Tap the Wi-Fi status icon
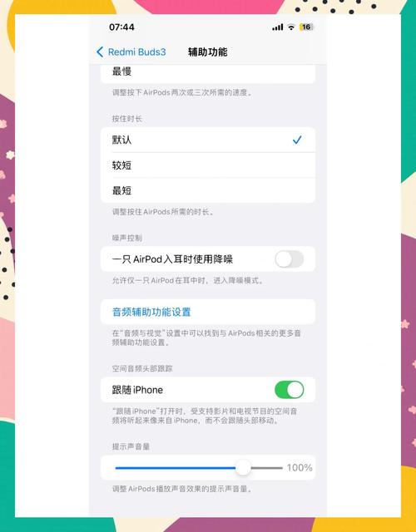This screenshot has height=532, width=416. tap(291, 27)
